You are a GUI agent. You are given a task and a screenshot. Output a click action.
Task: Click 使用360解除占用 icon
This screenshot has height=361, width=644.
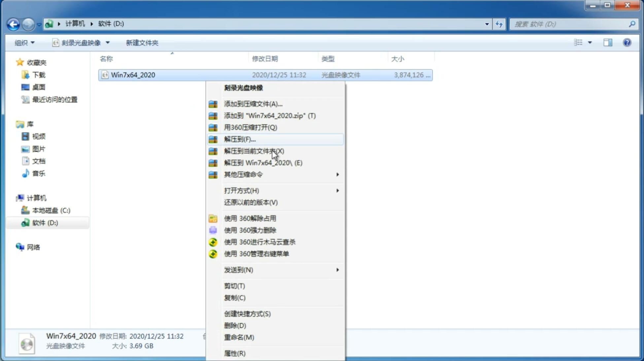[212, 218]
